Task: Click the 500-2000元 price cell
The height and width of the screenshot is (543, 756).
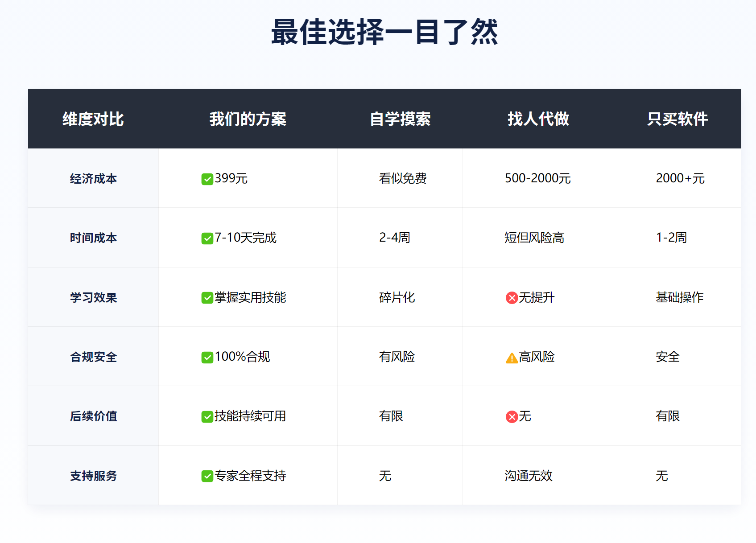Action: coord(537,178)
